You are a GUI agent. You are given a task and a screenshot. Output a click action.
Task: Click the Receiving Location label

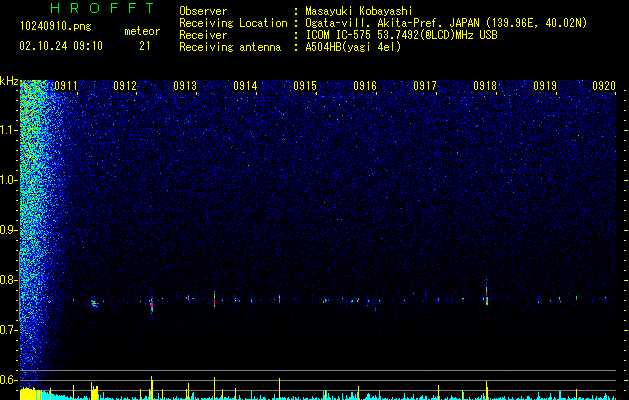point(233,23)
